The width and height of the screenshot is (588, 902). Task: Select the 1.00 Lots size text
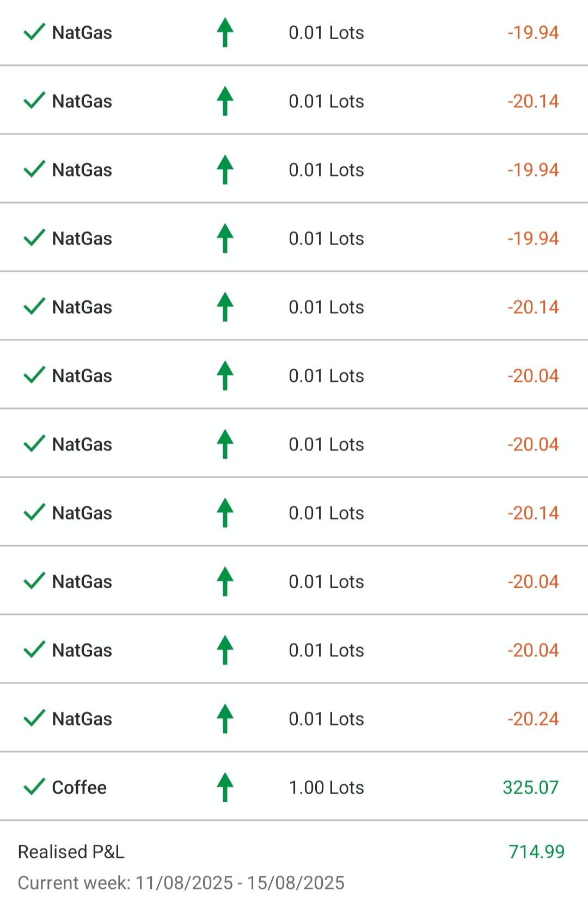[326, 787]
